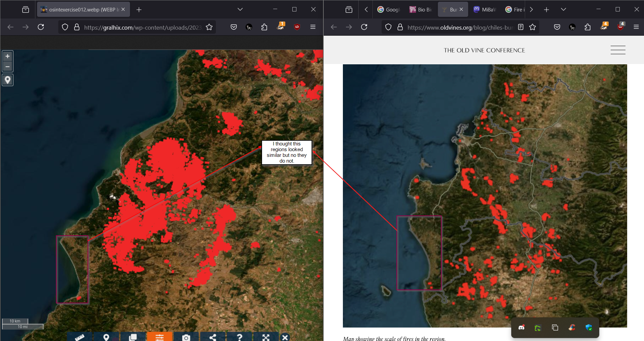This screenshot has width=644, height=341.
Task: Open Pocket save in right browser window
Action: pyautogui.click(x=557, y=27)
